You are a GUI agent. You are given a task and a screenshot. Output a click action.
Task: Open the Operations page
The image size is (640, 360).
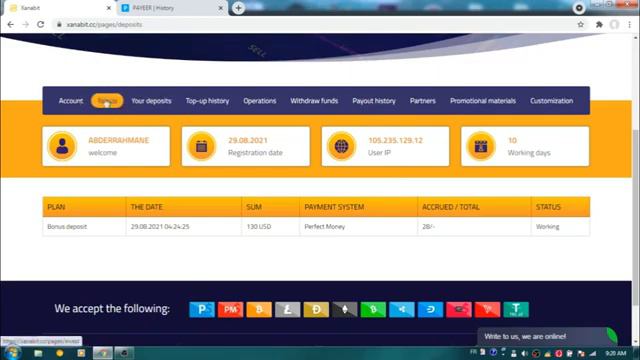coord(260,101)
